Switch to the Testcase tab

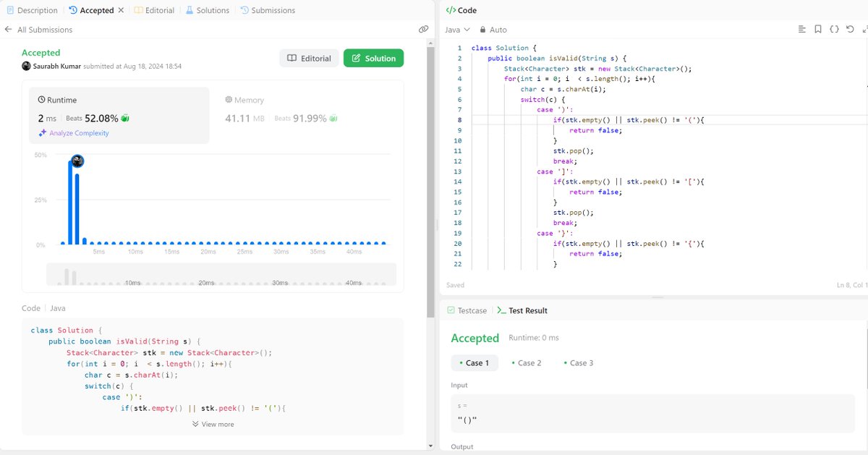click(x=467, y=310)
